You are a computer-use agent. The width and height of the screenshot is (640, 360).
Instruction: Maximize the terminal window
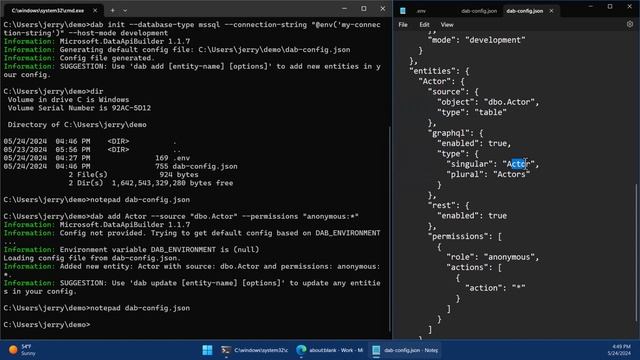363,9
